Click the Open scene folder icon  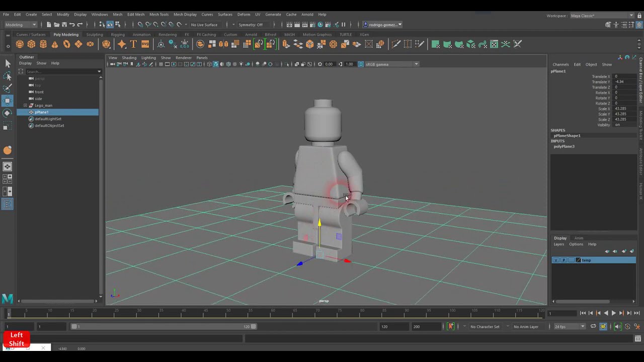point(56,25)
